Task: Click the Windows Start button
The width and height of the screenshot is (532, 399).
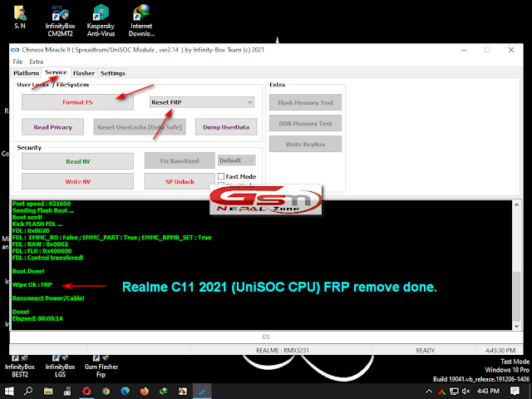Action: coord(9,392)
